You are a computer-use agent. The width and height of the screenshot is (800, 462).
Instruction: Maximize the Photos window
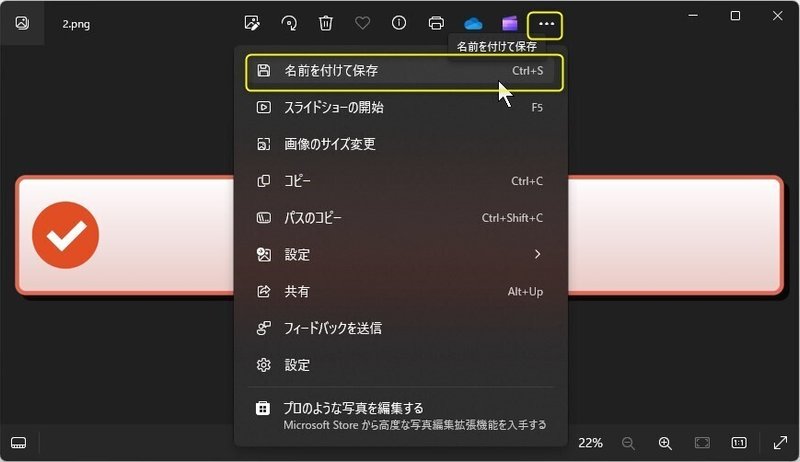click(x=735, y=16)
